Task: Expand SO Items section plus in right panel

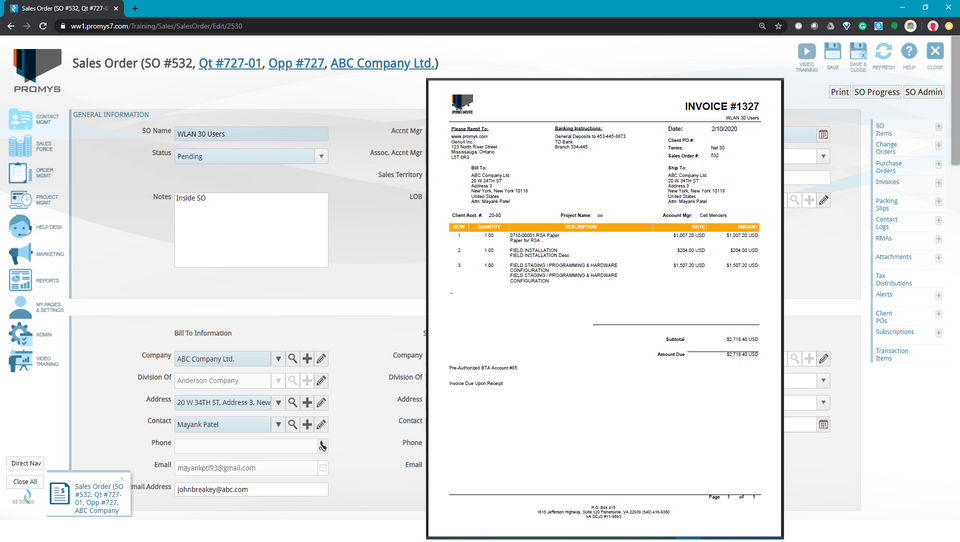Action: coord(938,127)
